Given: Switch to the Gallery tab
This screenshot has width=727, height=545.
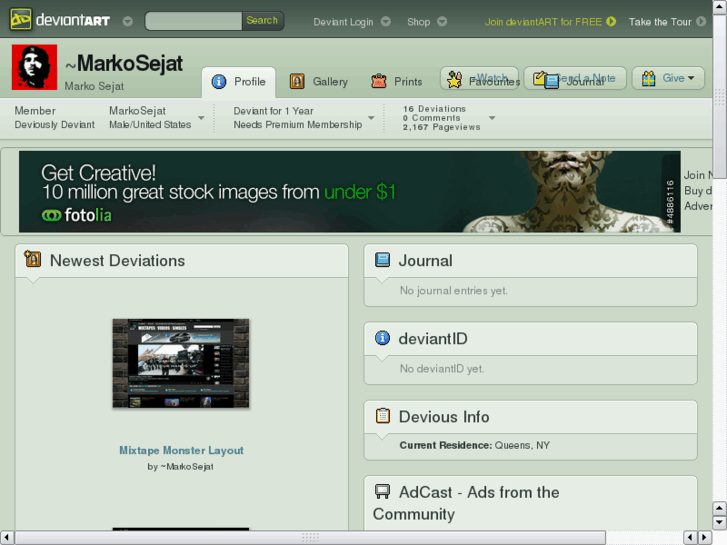Looking at the screenshot, I should [x=319, y=82].
